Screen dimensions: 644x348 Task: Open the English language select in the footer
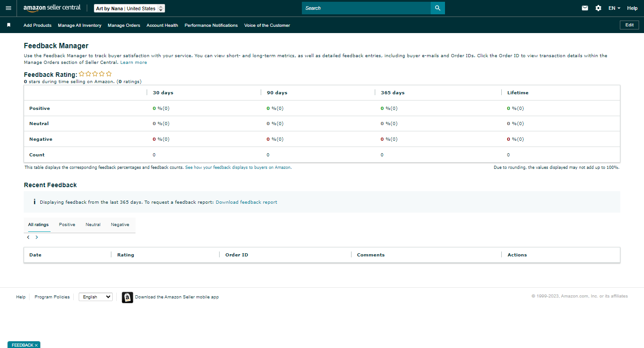pos(96,297)
